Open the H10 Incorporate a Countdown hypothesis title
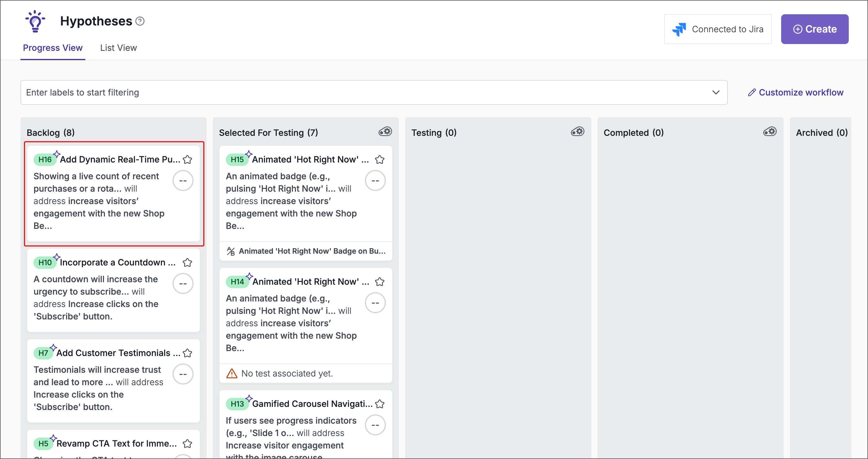The width and height of the screenshot is (868, 459). tap(118, 262)
